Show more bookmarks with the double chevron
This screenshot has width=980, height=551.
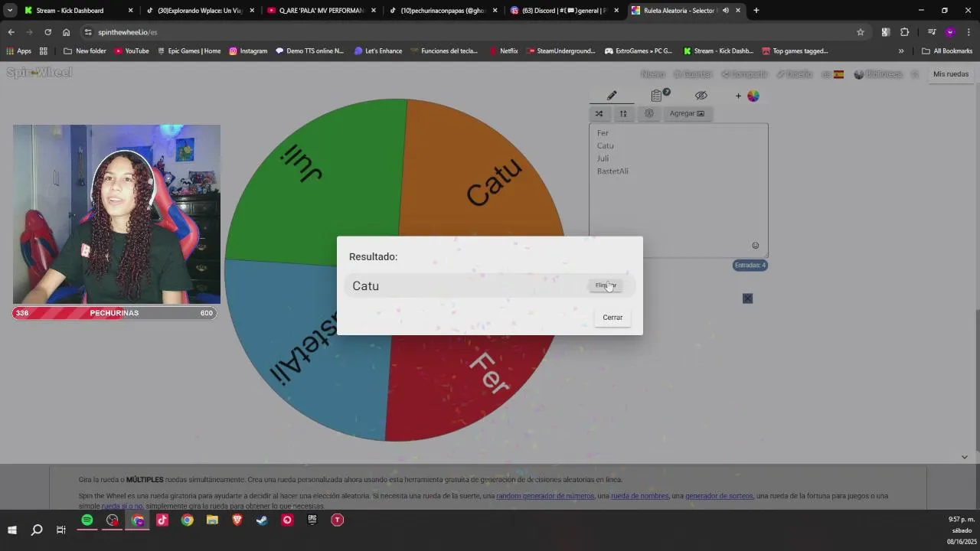(901, 51)
